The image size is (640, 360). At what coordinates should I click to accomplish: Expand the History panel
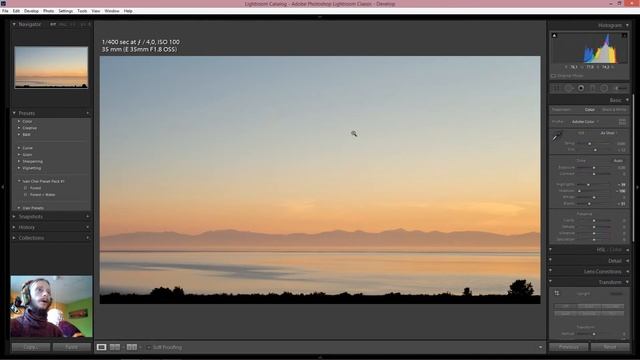point(14,227)
